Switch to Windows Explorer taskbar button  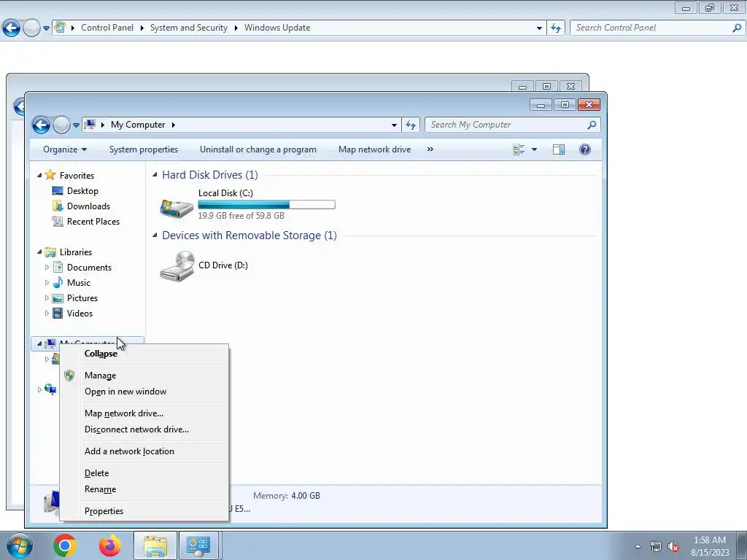(x=155, y=545)
